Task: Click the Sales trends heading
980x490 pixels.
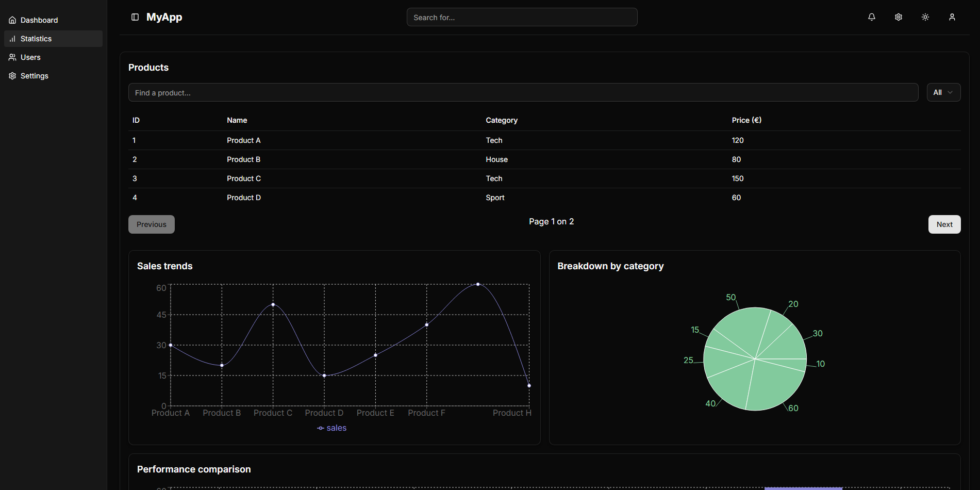Action: coord(164,266)
